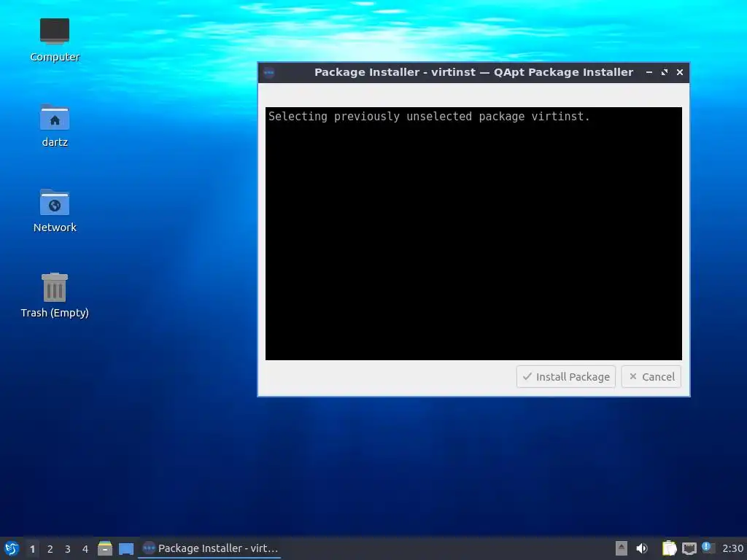Launch file manager from the panel
This screenshot has height=560, width=747.
coord(105,548)
